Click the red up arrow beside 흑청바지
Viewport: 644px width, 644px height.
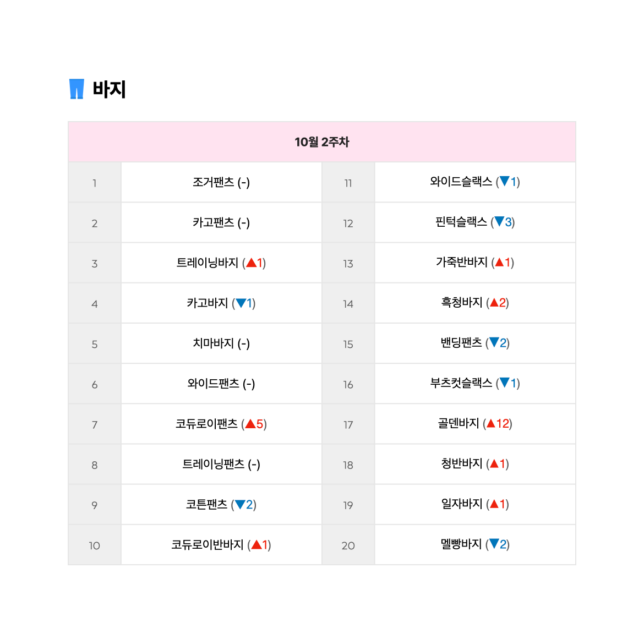coord(494,303)
